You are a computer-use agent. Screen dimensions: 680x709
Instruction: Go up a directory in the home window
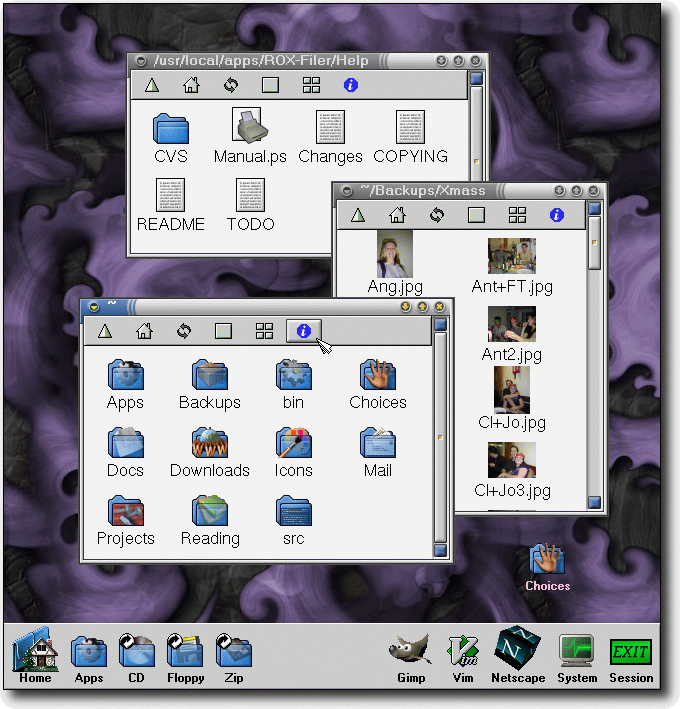[x=105, y=331]
